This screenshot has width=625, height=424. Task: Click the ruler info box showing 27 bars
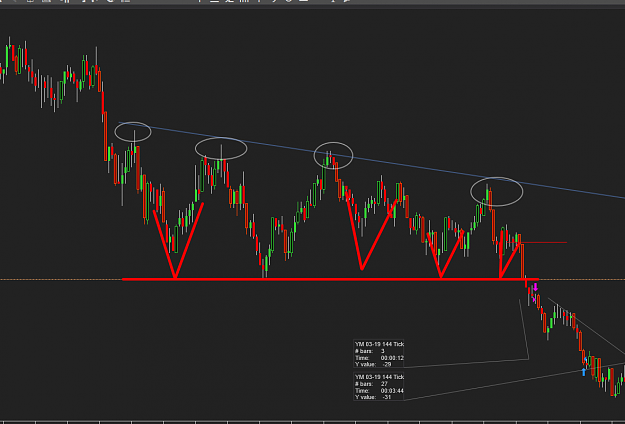click(x=379, y=387)
